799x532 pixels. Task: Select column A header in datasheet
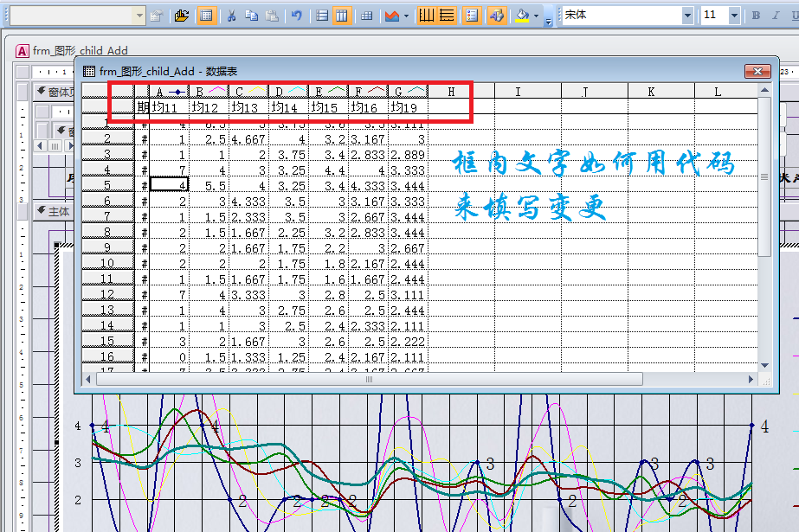pos(169,92)
